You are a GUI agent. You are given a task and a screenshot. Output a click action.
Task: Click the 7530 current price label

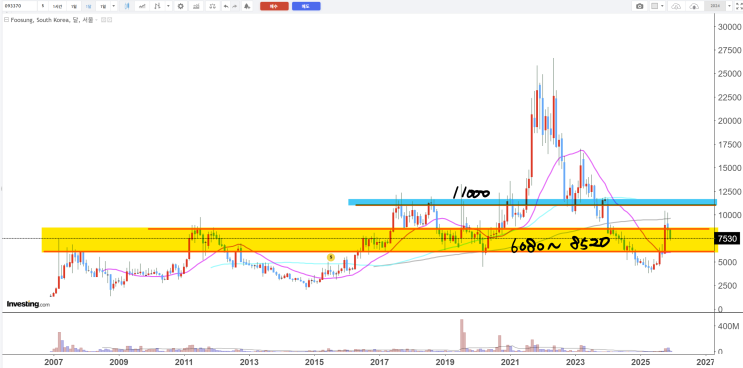tap(727, 239)
